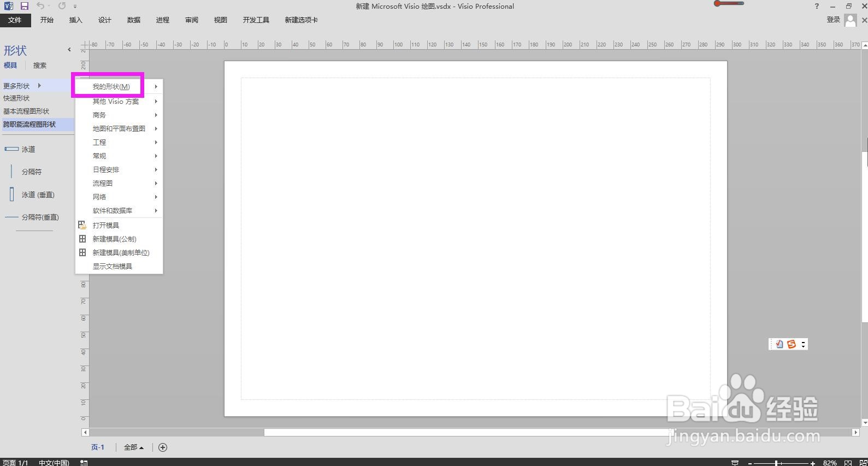Select the 泳道 (垂直) vertical swimlane shape icon

click(x=11, y=194)
